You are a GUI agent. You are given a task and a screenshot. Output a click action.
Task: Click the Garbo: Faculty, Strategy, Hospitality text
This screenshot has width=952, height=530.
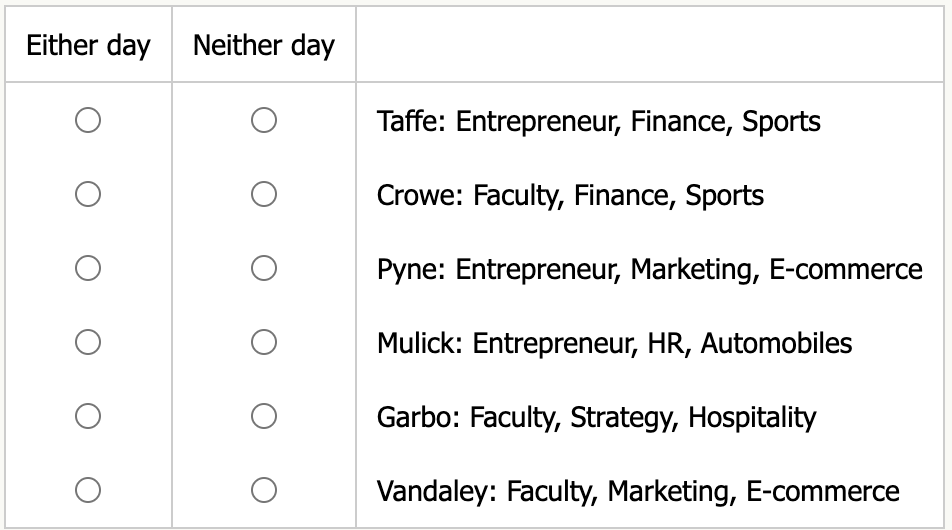596,417
